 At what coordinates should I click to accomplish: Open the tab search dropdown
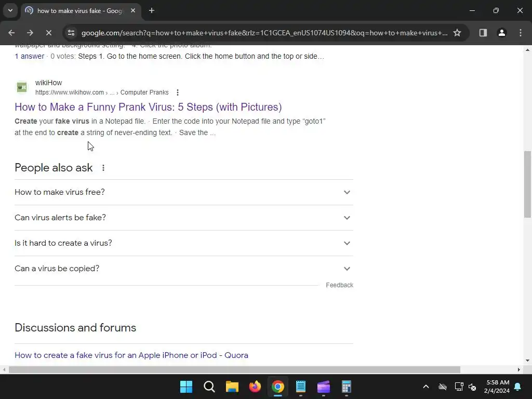point(10,10)
